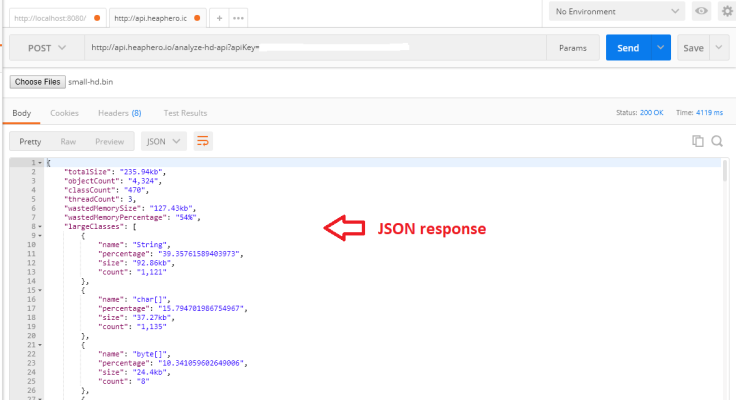Select the Headers (8) response tab
The image size is (736, 400).
coord(120,113)
